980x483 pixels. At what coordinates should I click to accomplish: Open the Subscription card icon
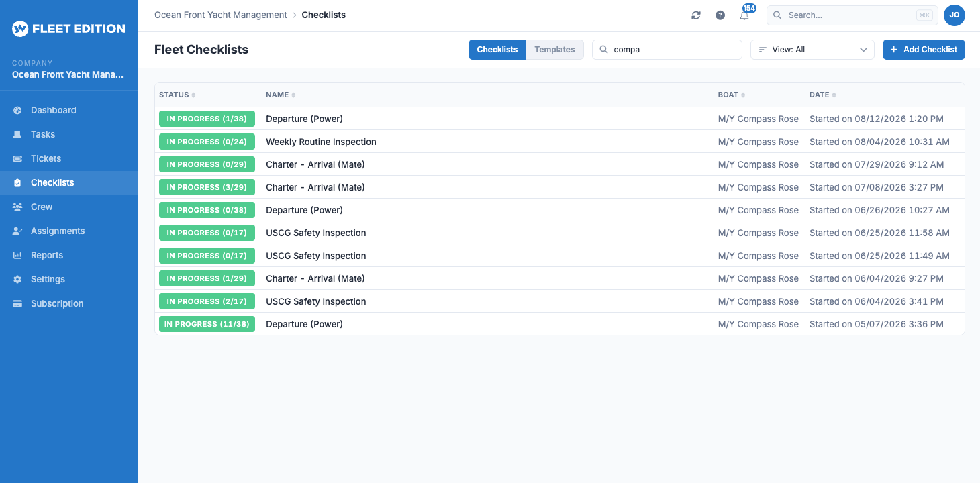[x=17, y=303]
